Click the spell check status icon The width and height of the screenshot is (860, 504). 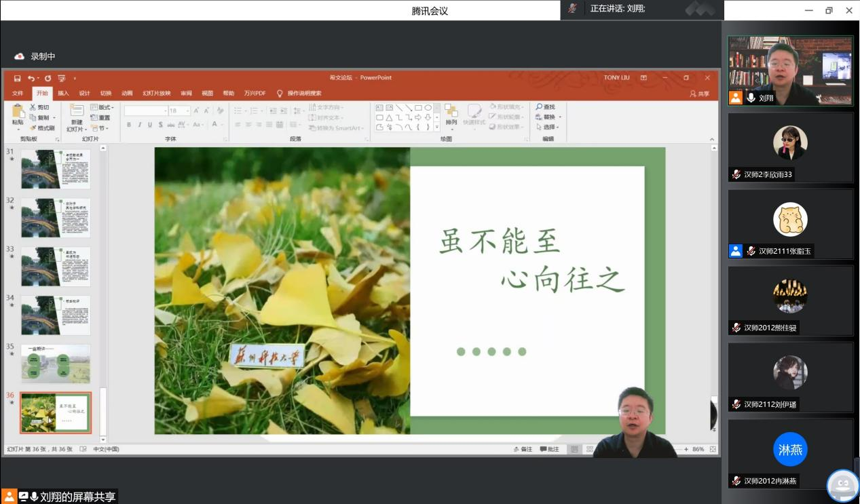(83, 449)
